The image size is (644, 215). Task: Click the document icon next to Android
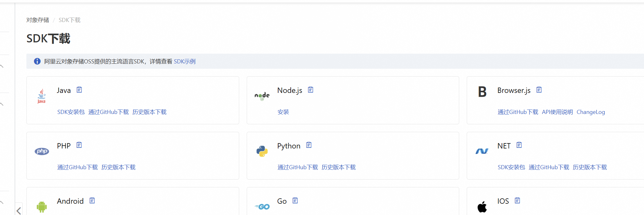point(92,201)
